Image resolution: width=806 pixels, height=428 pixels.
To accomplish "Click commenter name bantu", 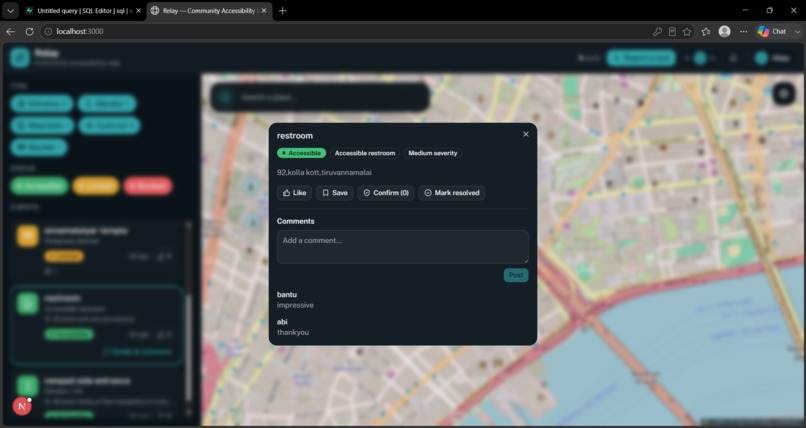I will click(x=287, y=294).
